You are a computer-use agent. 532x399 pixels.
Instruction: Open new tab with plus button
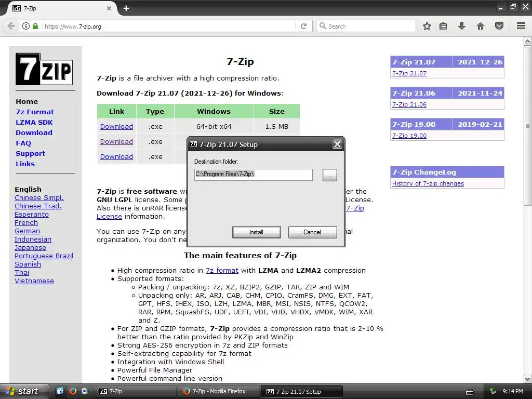click(x=126, y=8)
